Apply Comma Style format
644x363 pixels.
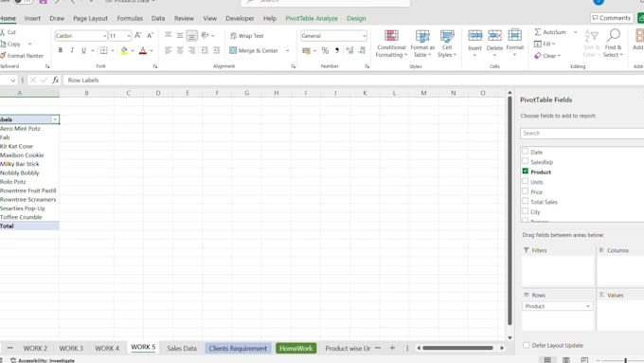click(337, 50)
